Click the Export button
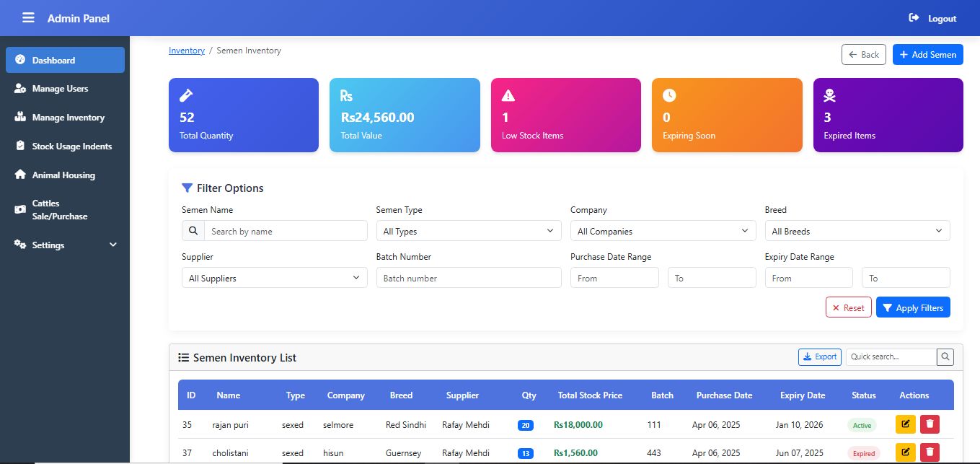This screenshot has width=980, height=464. point(819,356)
